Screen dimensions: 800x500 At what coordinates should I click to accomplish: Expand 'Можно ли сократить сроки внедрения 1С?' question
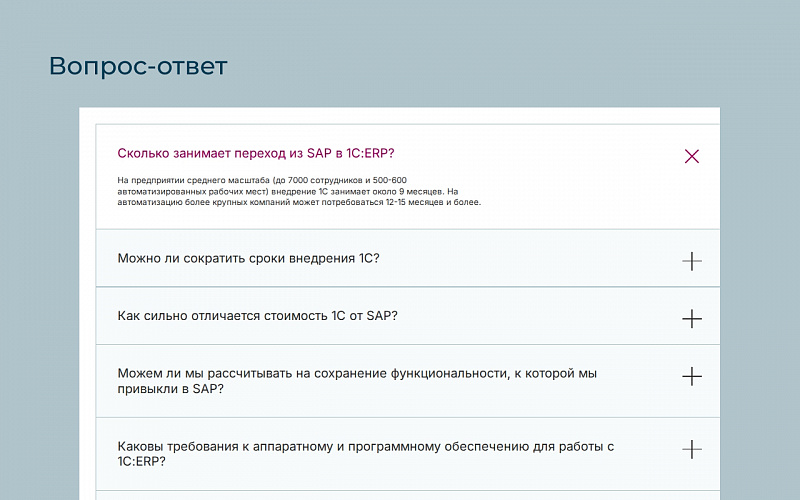tap(248, 258)
